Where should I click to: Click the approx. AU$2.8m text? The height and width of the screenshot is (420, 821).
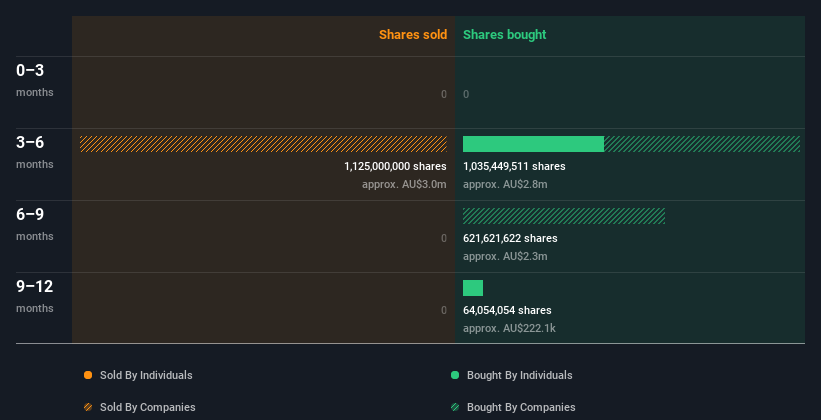coord(505,184)
